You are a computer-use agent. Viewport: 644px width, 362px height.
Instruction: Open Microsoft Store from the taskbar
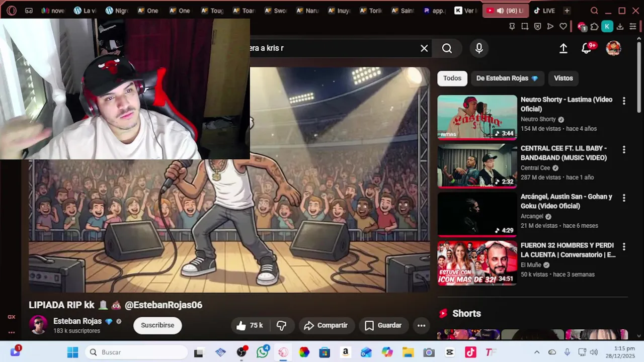[x=325, y=352]
